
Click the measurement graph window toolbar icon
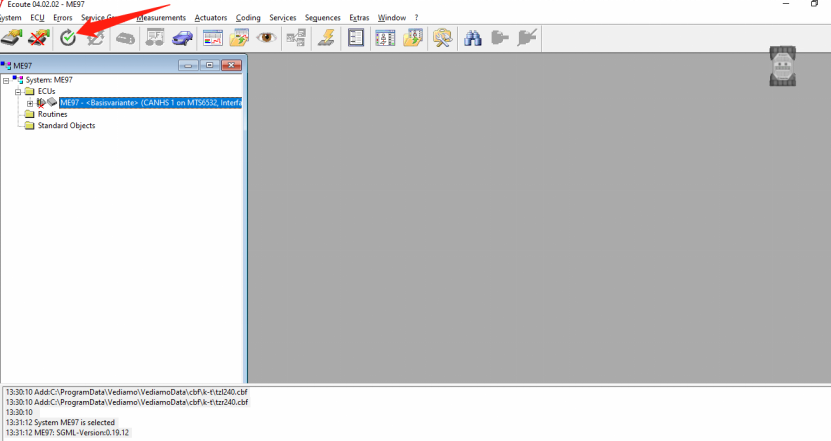(x=212, y=38)
